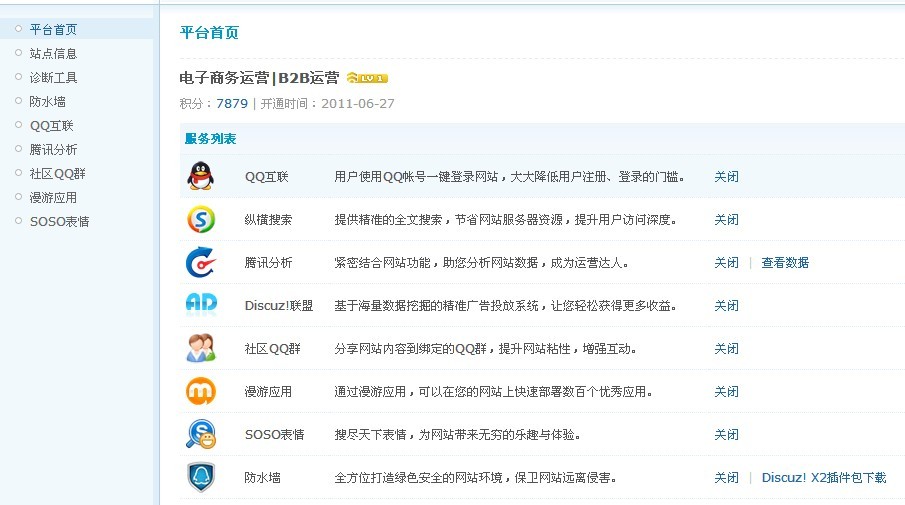Viewport: 905px width, 505px height.
Task: Open the Discuz! X2插件包下载 link
Action: (824, 477)
